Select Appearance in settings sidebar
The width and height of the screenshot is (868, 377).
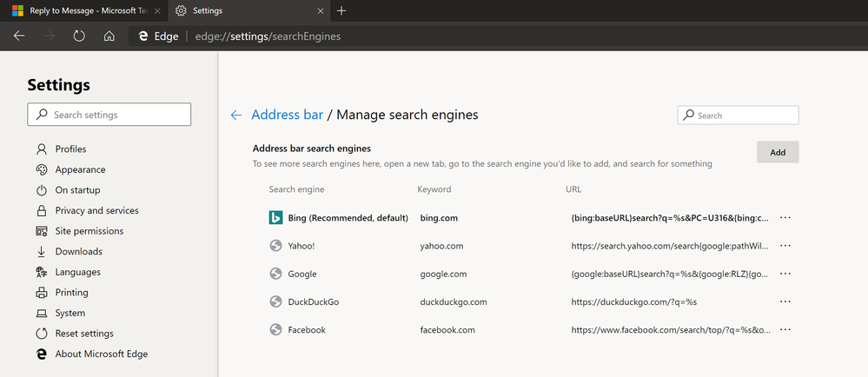click(80, 169)
